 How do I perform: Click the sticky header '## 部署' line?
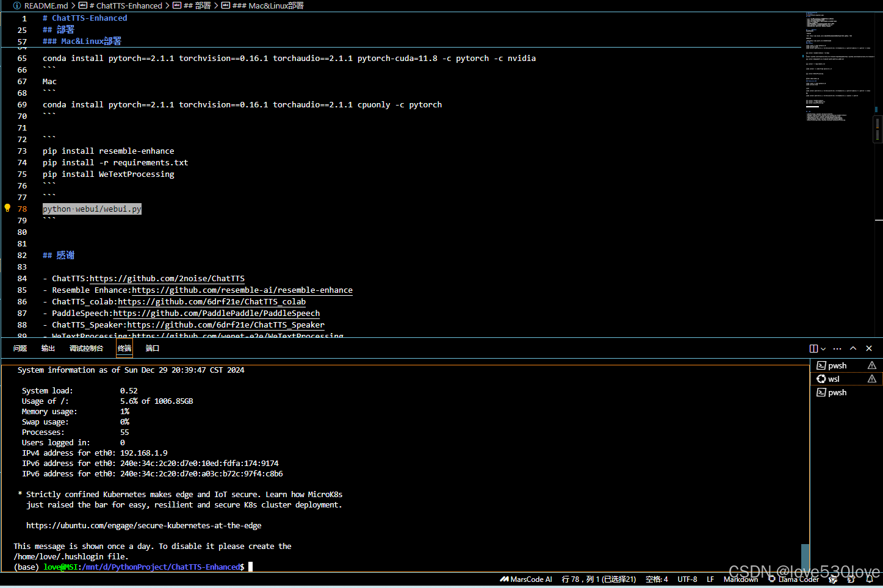click(59, 29)
